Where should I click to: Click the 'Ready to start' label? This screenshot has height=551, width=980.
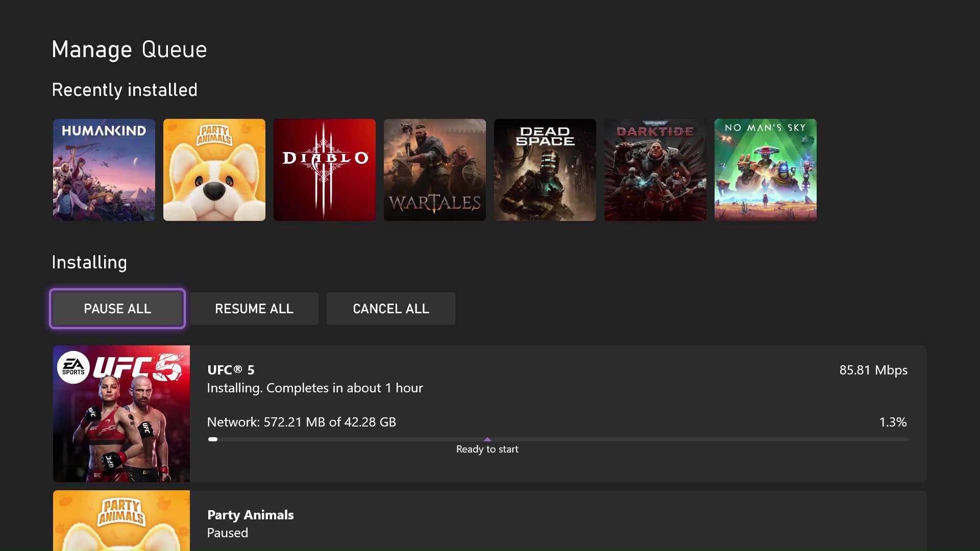tap(487, 449)
